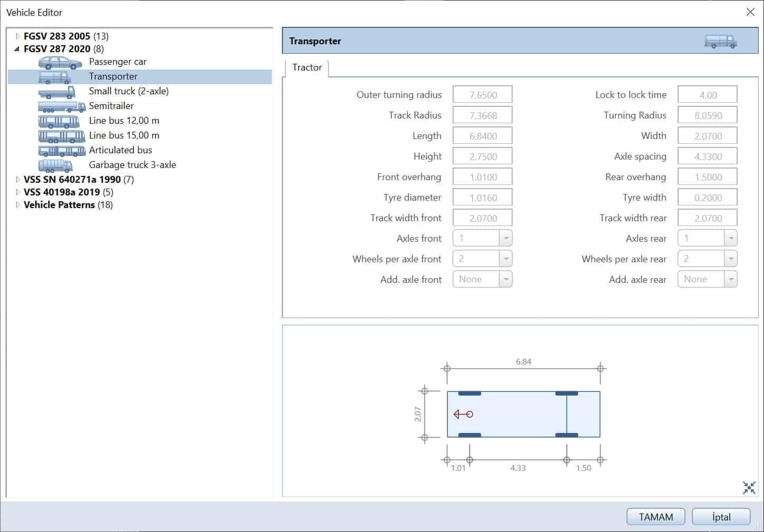The height and width of the screenshot is (532, 764).
Task: Click the Garbage truck 3-axle icon
Action: (x=55, y=166)
